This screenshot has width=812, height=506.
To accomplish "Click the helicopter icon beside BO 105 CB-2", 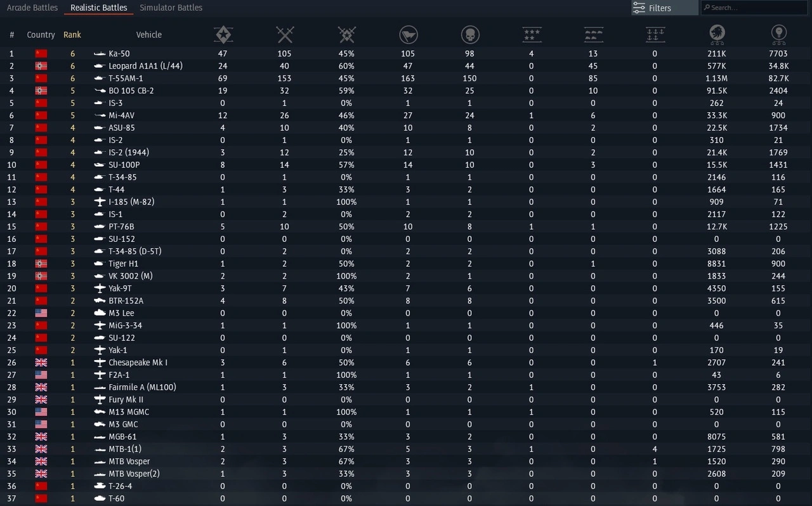I will click(x=100, y=91).
